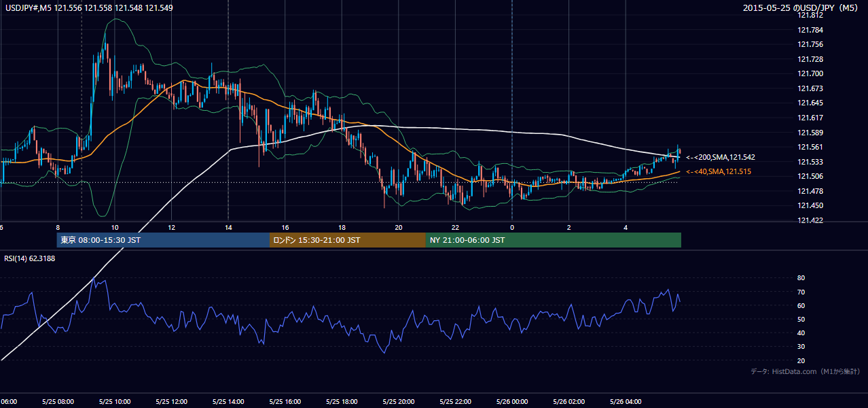
Task: Click price axis label 121.422
Action: click(x=810, y=220)
